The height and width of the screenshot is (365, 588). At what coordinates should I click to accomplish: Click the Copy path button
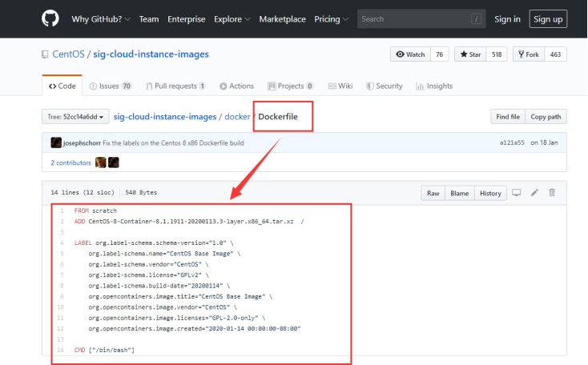coord(546,117)
